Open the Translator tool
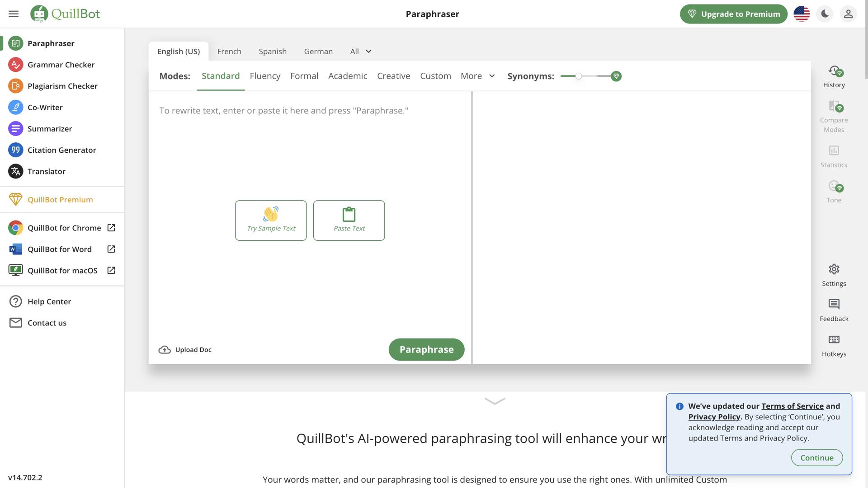Viewport: 868px width, 488px height. tap(47, 171)
